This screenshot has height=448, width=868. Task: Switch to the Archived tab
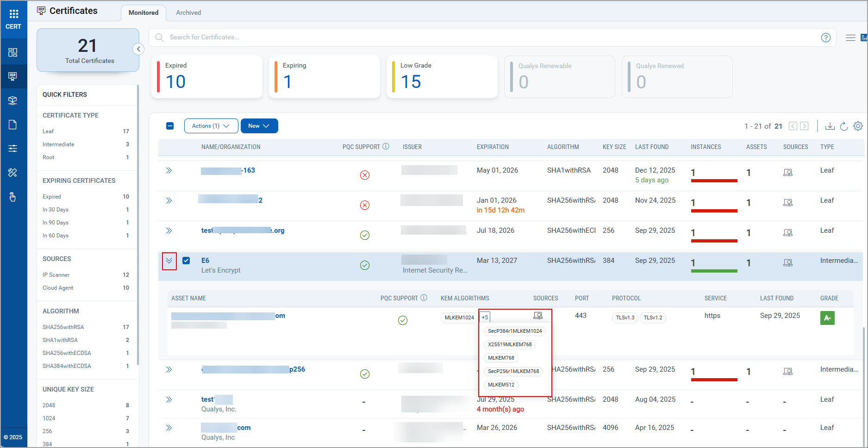point(188,12)
